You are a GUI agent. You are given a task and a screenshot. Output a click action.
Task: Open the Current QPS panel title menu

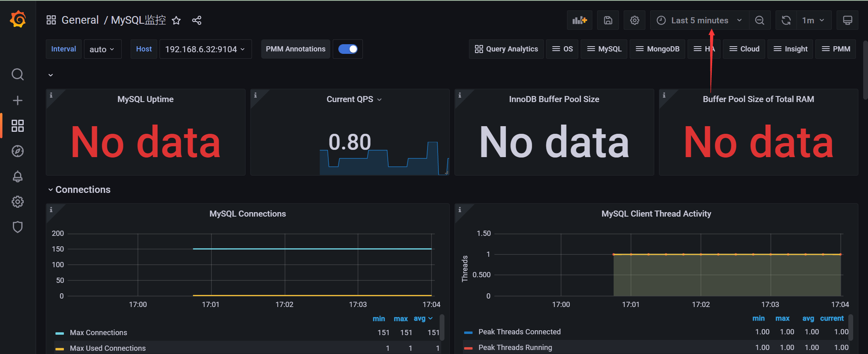(354, 99)
